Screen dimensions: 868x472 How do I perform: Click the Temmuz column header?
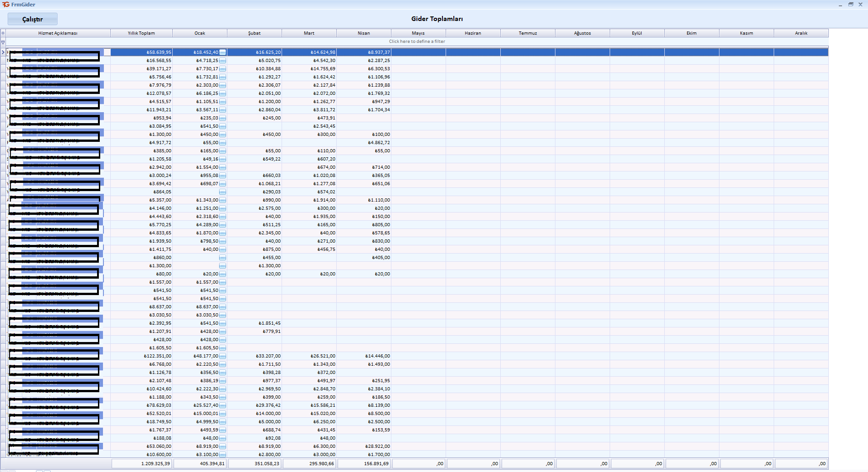[x=528, y=33]
